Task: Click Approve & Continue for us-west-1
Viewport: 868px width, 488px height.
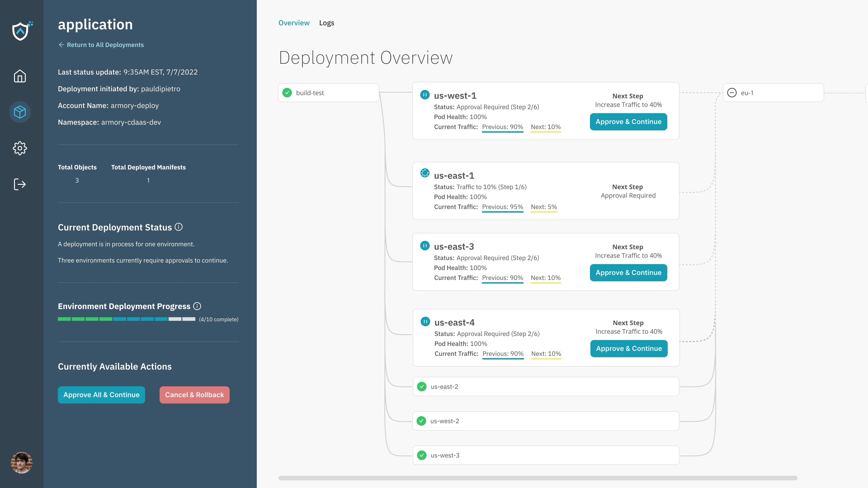Action: coord(628,122)
